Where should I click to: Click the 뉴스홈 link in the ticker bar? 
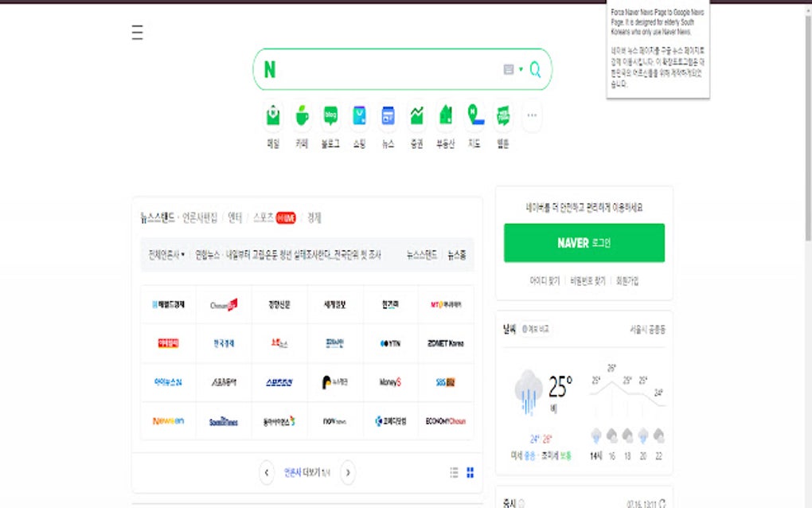[457, 255]
